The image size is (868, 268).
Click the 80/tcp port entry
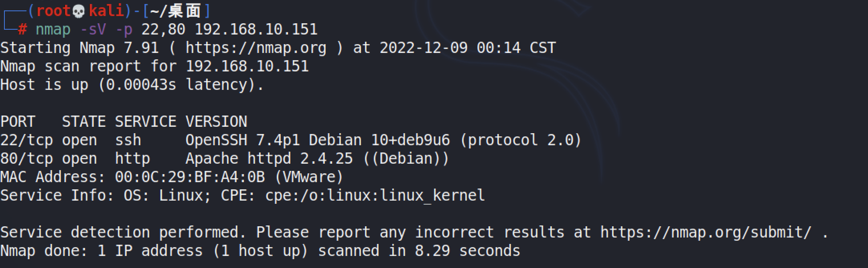26,159
